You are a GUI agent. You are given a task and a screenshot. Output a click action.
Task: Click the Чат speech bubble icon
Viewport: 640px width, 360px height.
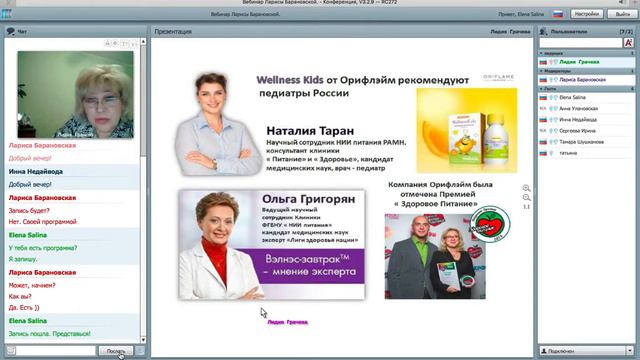[x=11, y=31]
